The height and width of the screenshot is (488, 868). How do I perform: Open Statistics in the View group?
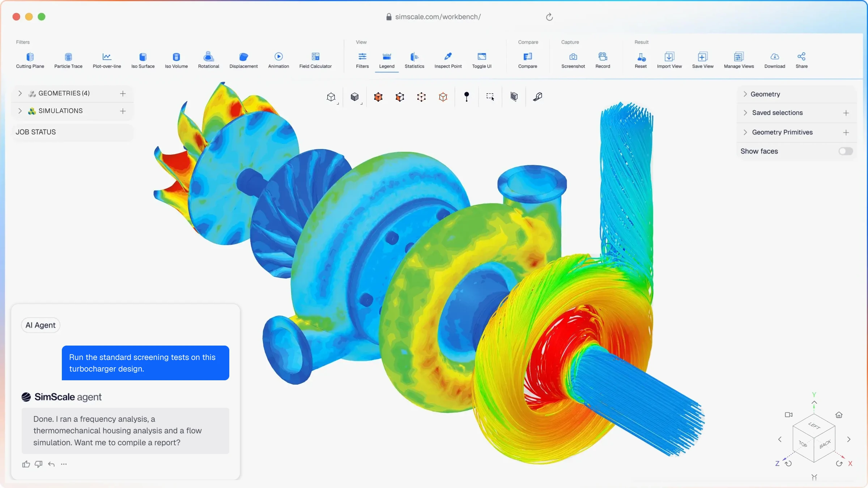[x=414, y=60]
